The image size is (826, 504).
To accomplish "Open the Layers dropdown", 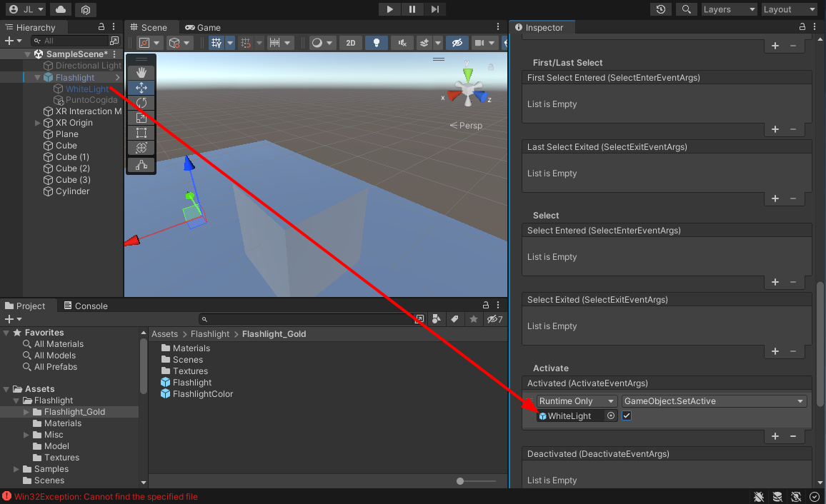I will 728,9.
